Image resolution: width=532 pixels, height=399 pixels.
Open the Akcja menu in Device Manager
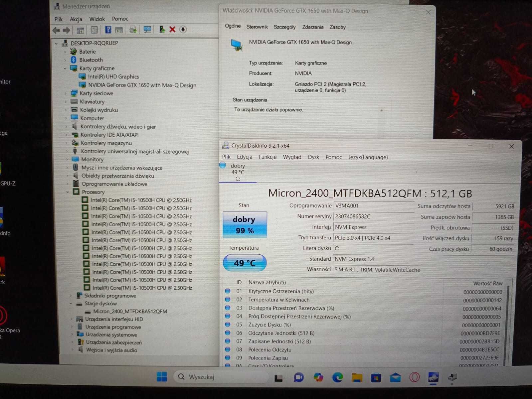pos(76,19)
